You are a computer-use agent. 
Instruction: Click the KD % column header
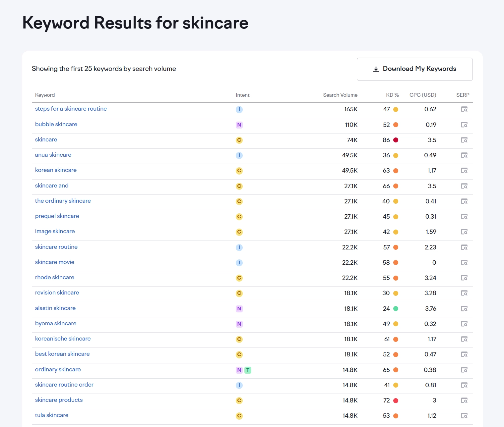[x=392, y=95]
